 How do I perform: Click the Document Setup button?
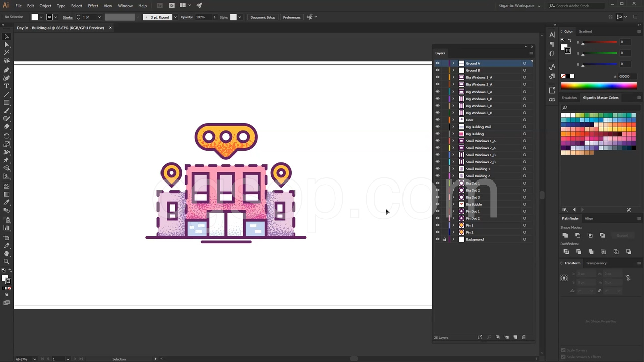click(x=262, y=17)
